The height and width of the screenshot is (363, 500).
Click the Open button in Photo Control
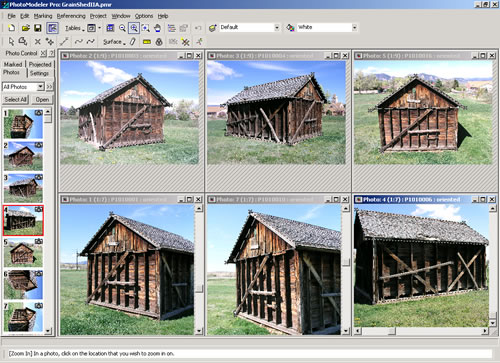(x=42, y=99)
